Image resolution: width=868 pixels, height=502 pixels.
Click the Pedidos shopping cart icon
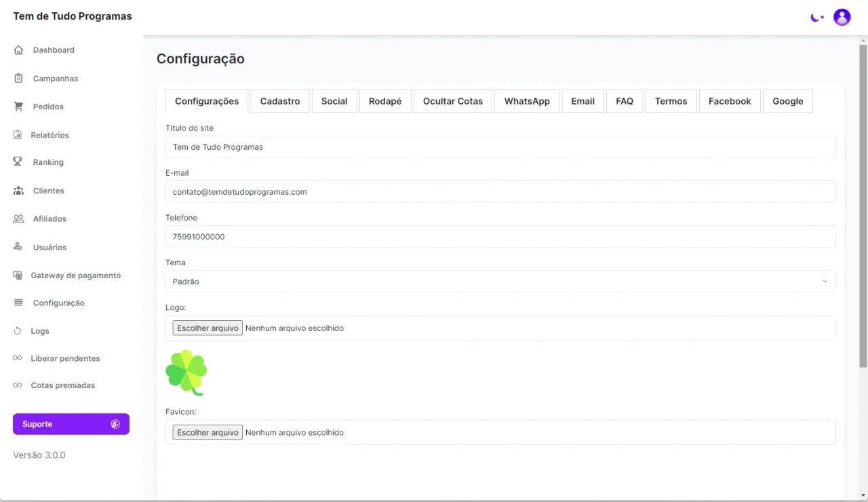(18, 107)
